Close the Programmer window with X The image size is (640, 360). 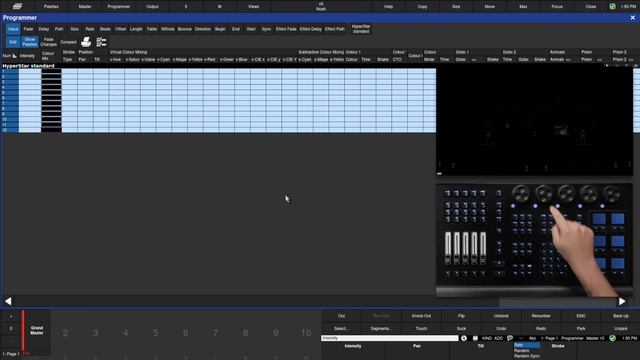coord(633,18)
